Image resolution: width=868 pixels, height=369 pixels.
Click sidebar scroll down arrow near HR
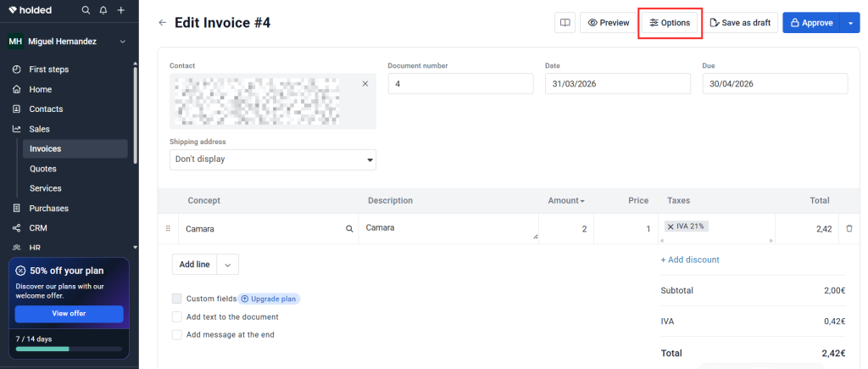click(135, 247)
